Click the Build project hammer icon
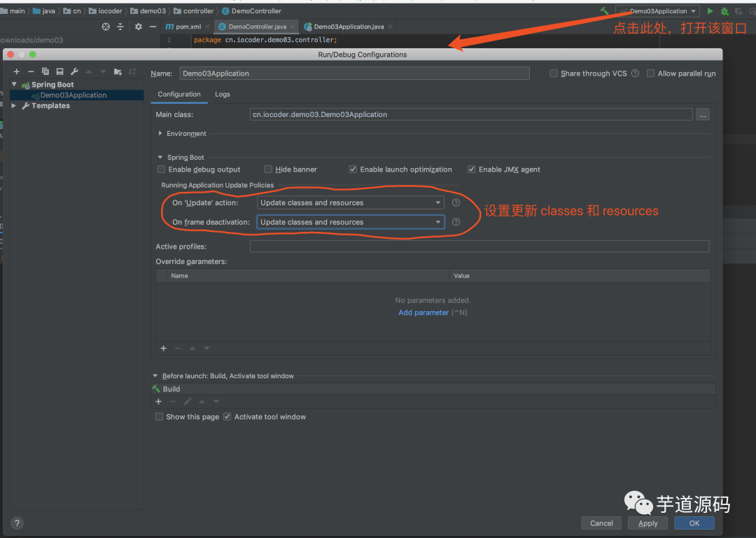Viewport: 756px width, 538px height. point(604,11)
